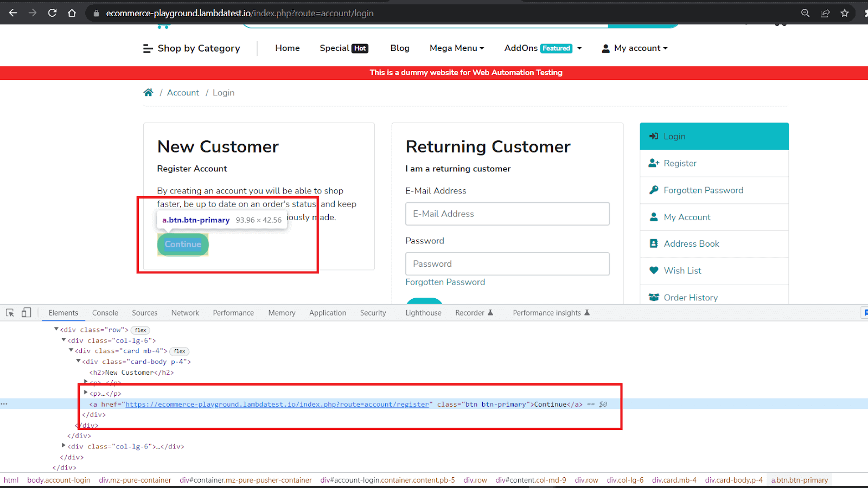The width and height of the screenshot is (868, 488).
Task: Expand the Mega Menu dropdown
Action: tap(456, 48)
